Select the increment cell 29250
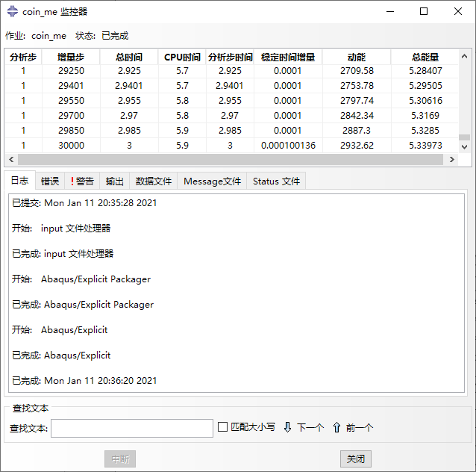This screenshot has height=472, width=476. 71,70
